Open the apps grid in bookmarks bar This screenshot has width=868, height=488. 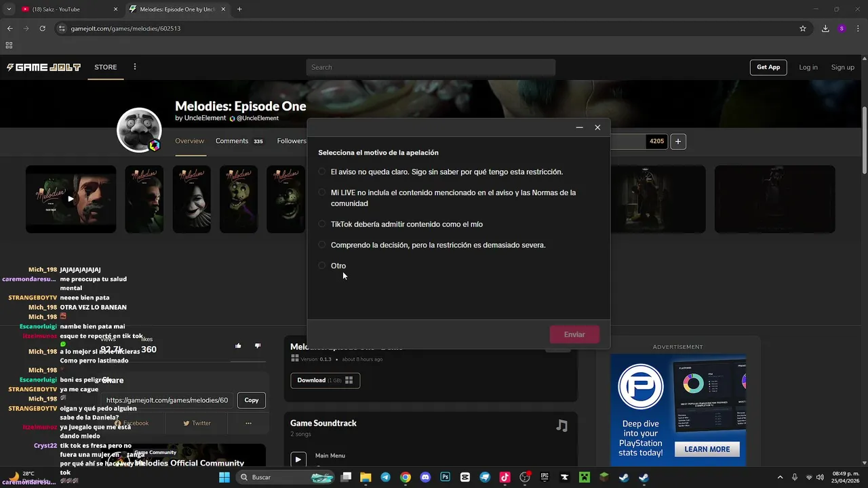coord(9,45)
